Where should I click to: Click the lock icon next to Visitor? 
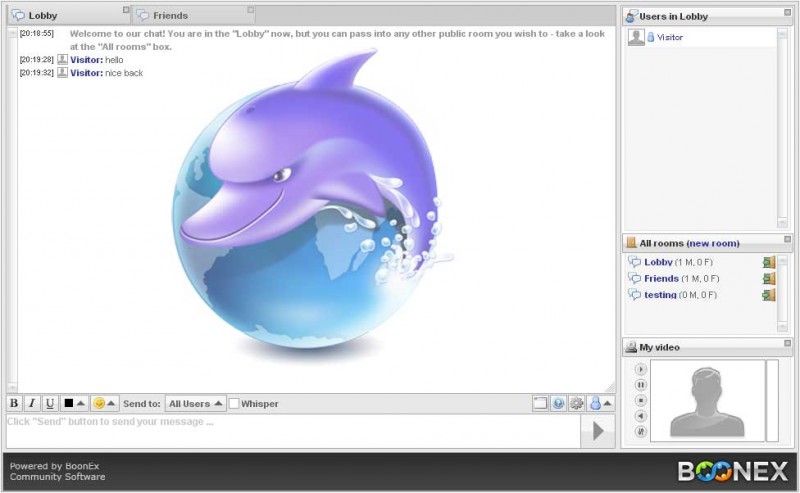[x=651, y=37]
